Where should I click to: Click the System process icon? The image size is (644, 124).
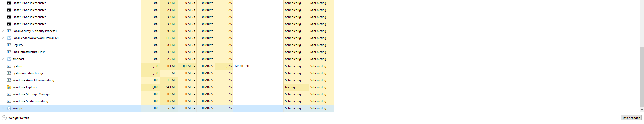tap(9, 66)
